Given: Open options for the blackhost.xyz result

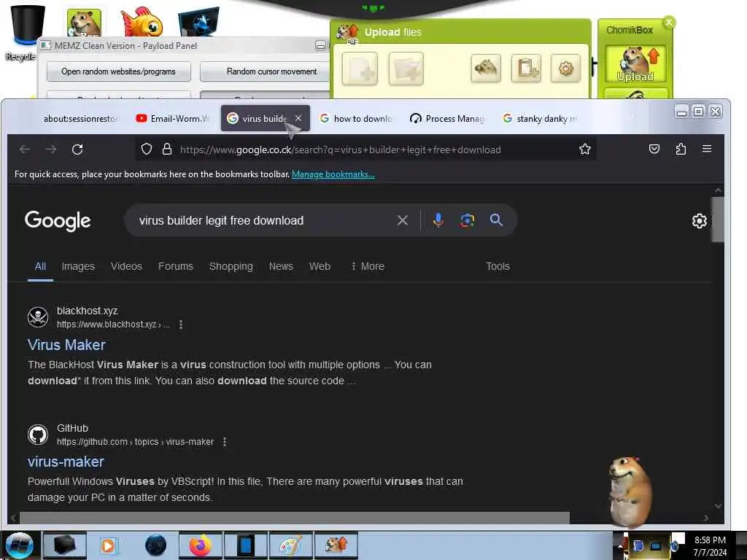Looking at the screenshot, I should 181,324.
